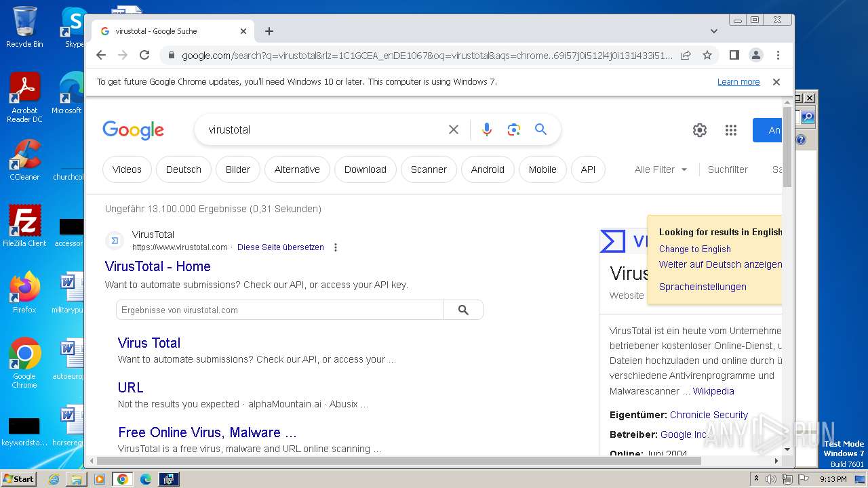This screenshot has height=488, width=868.
Task: Select the Scanner filter chip
Action: 429,169
